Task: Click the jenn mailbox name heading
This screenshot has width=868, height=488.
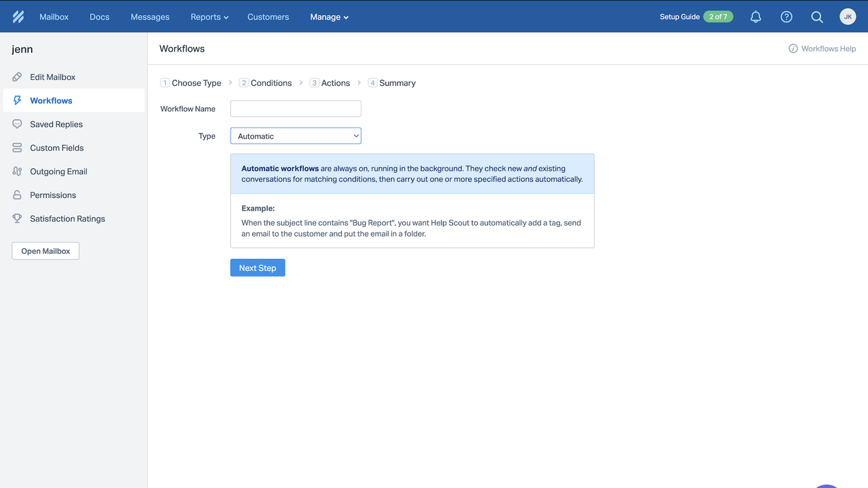Action: coord(22,49)
